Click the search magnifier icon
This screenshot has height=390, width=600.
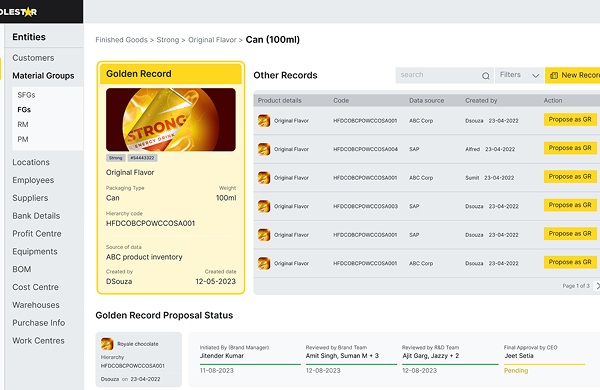tap(485, 76)
